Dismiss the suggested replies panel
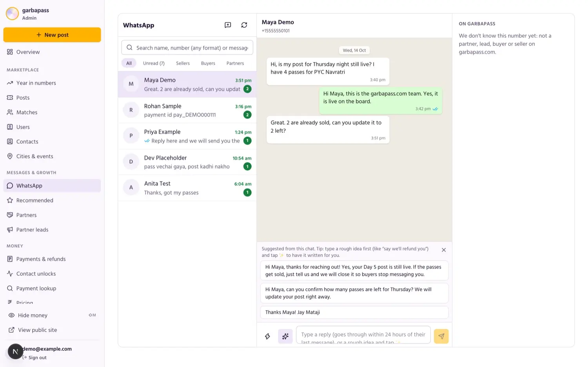 click(444, 250)
